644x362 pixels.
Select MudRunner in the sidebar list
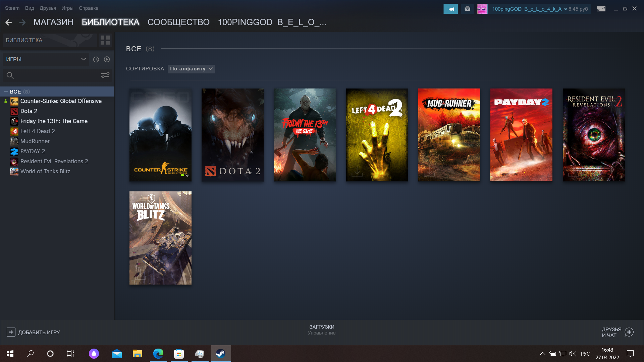[x=35, y=141]
